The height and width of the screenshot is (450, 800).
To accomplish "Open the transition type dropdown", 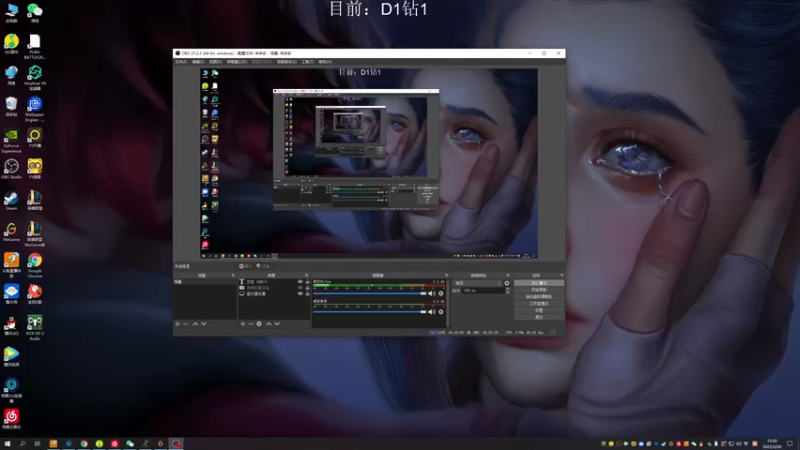I will tap(477, 283).
